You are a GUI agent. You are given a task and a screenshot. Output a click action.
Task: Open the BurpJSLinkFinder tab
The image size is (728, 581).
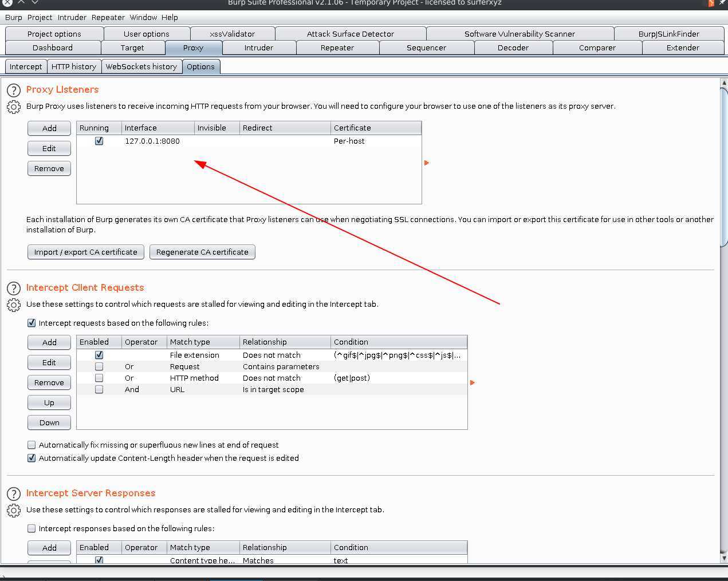click(669, 34)
